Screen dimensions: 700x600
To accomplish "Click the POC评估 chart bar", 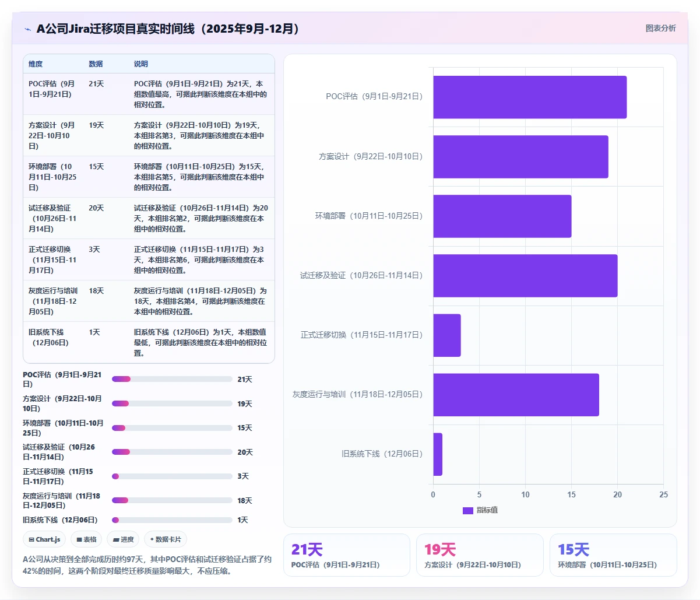I will click(x=530, y=97).
